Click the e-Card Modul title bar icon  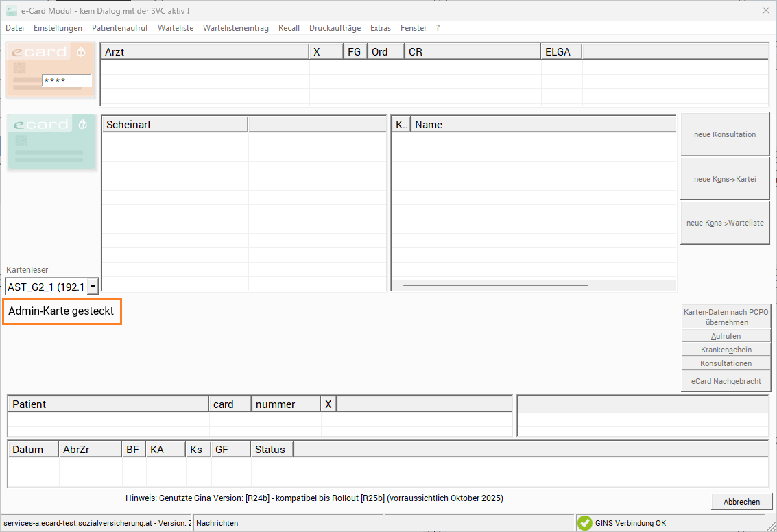[12, 11]
